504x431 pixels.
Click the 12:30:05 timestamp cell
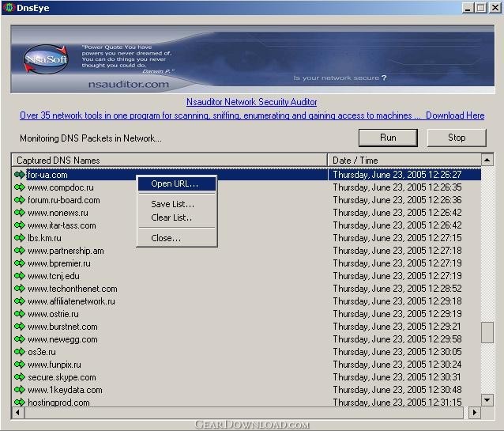coord(397,352)
